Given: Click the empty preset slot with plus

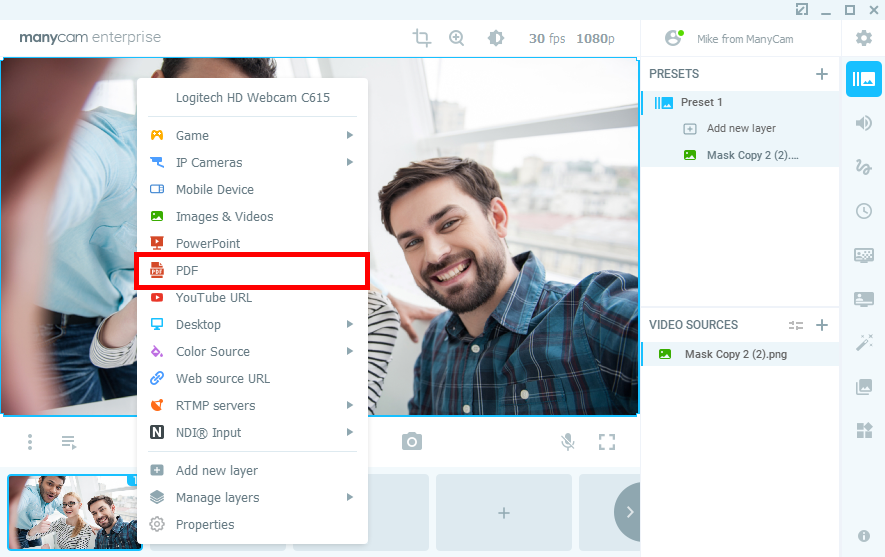Looking at the screenshot, I should pyautogui.click(x=504, y=512).
